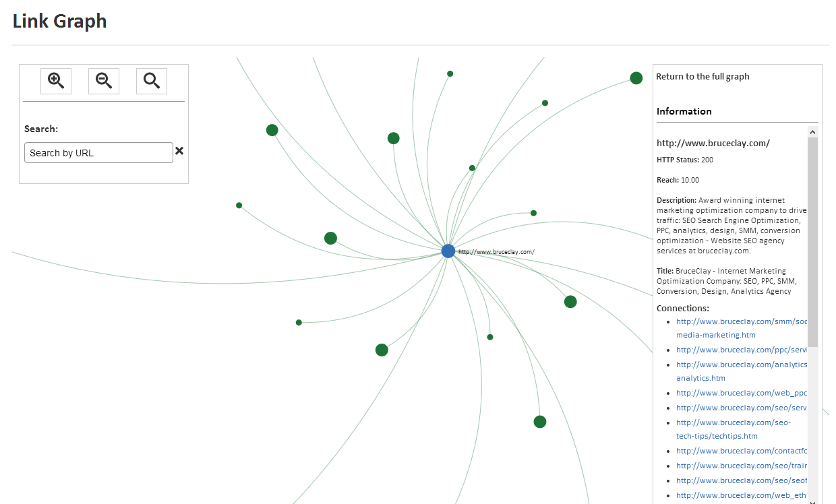
Task: Click the Link Graph page title
Action: 60,21
